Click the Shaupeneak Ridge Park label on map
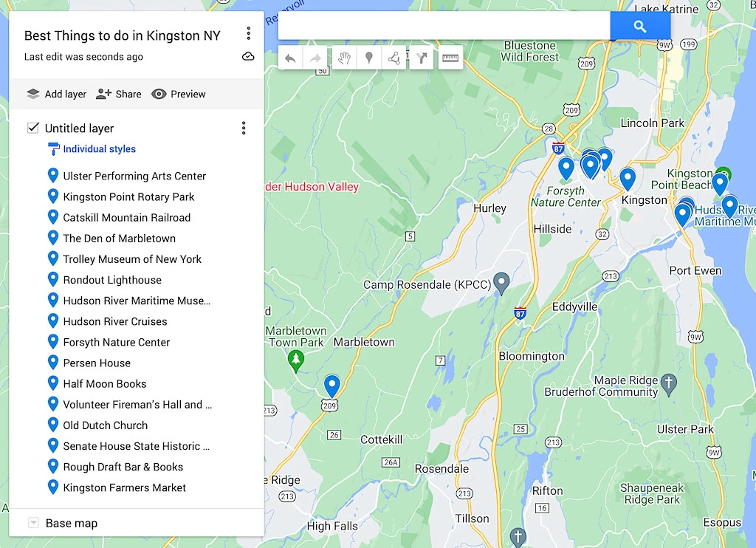Image resolution: width=756 pixels, height=548 pixels. pos(652,493)
